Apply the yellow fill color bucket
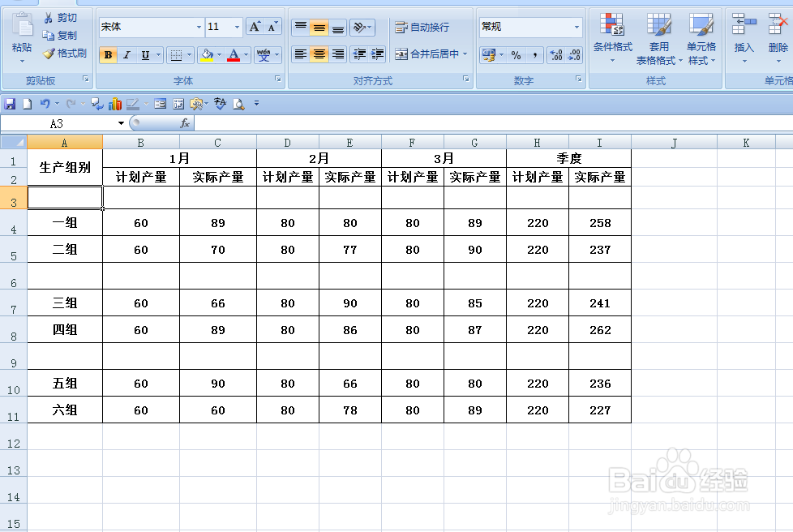The width and height of the screenshot is (793, 532). [207, 55]
